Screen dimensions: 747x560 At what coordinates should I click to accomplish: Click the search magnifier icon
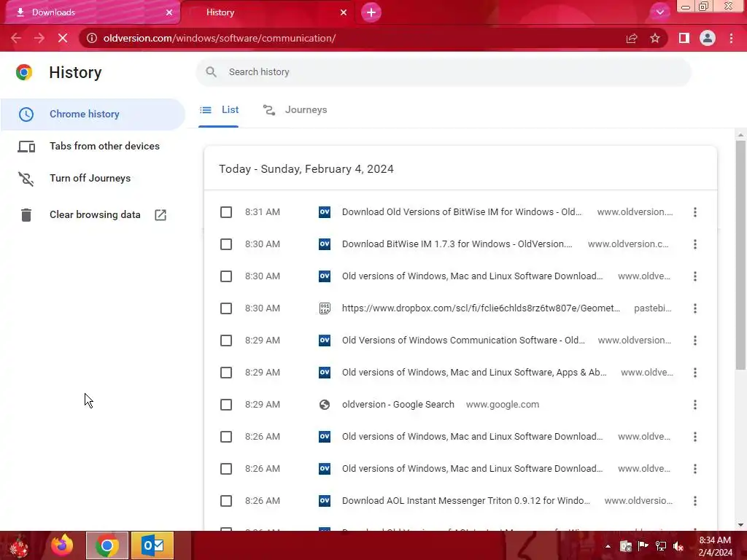pos(211,72)
